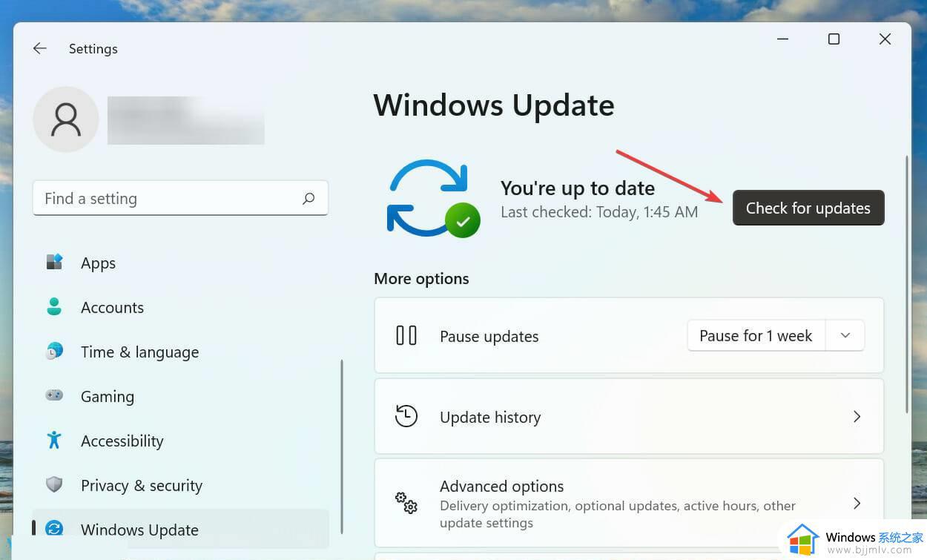Minimize the Settings window
The image size is (927, 560).
[x=783, y=39]
